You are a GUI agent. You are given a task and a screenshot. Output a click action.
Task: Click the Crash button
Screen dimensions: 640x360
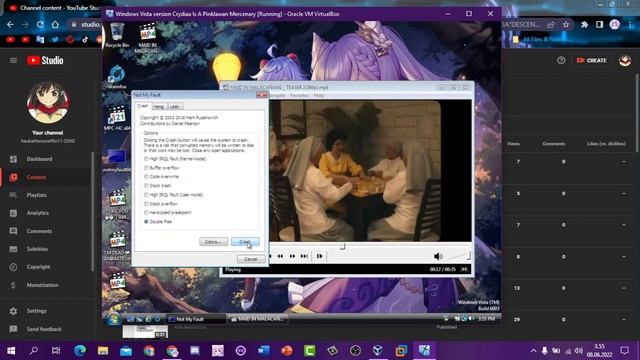245,242
